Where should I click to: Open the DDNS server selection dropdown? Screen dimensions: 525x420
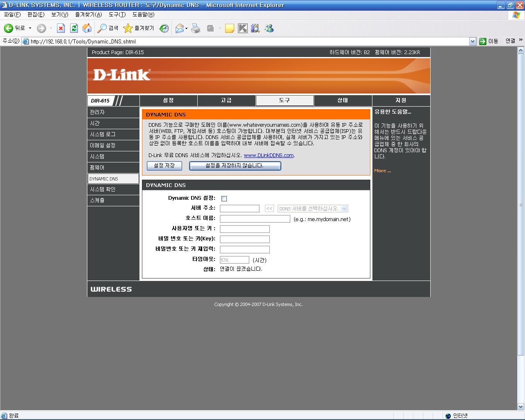(313, 208)
